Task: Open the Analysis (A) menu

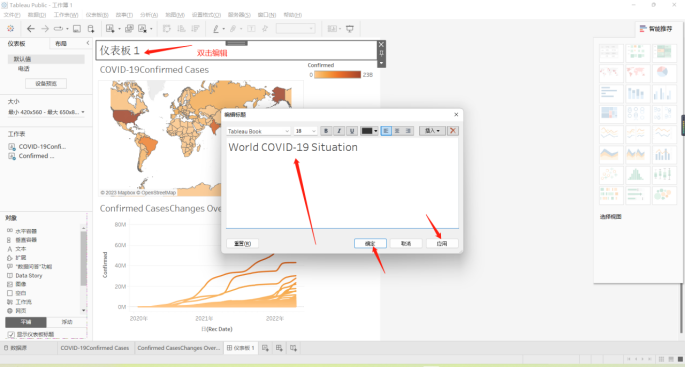Action: click(149, 15)
